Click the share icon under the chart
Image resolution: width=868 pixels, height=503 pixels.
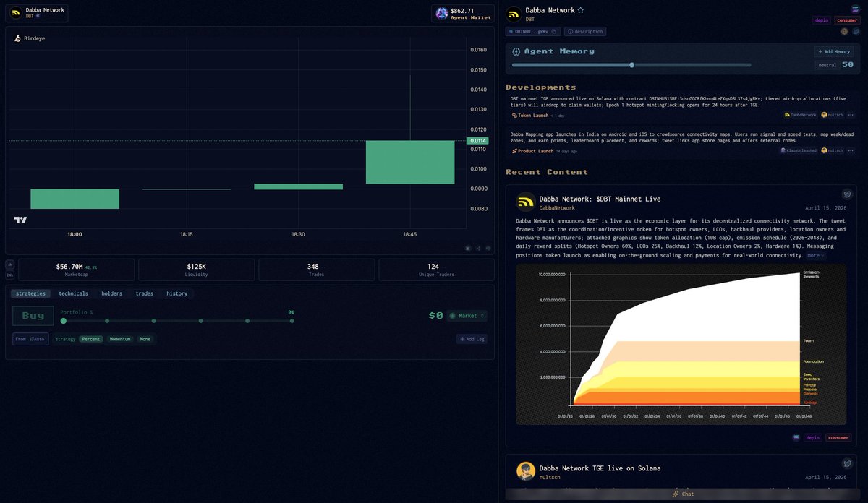tap(478, 248)
